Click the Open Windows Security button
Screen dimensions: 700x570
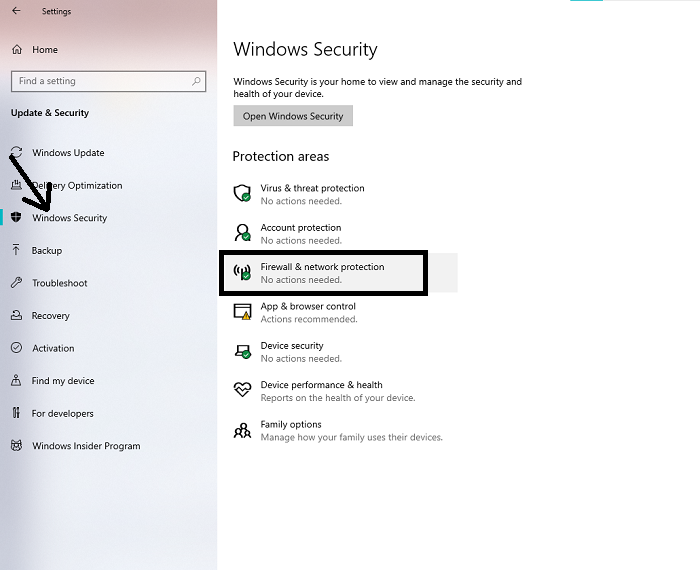[x=293, y=116]
